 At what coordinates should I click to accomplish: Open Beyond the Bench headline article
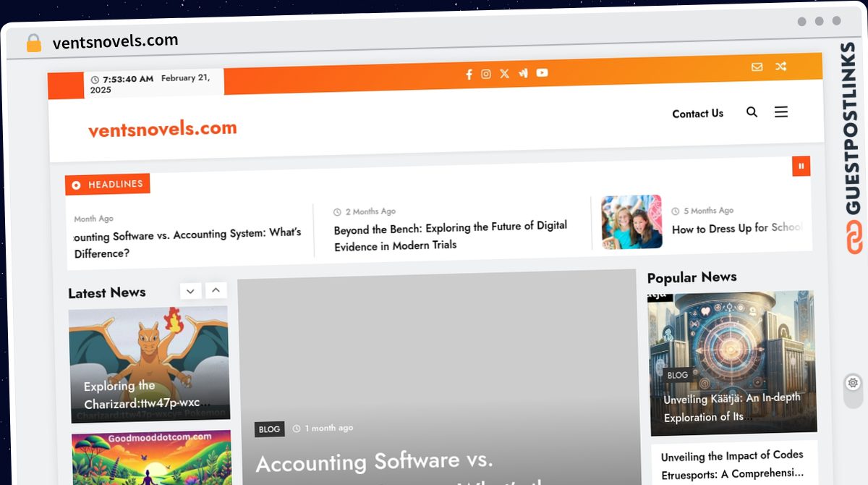[x=451, y=236]
